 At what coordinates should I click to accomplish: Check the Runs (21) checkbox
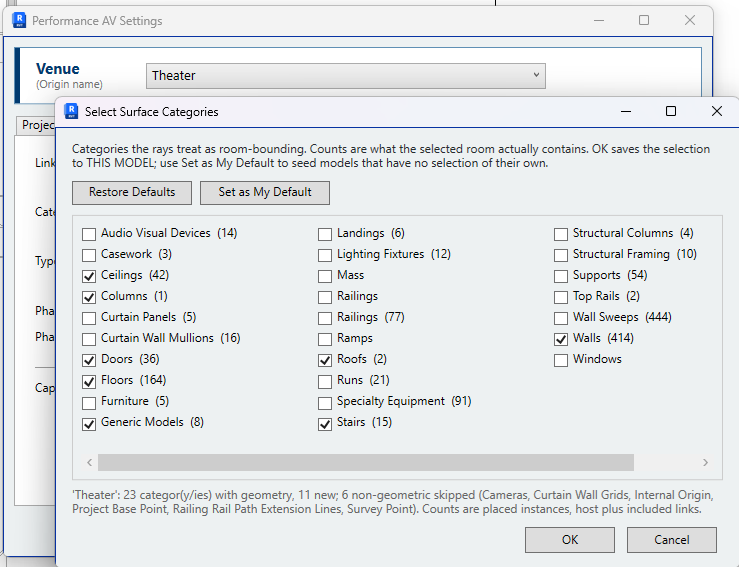[325, 381]
